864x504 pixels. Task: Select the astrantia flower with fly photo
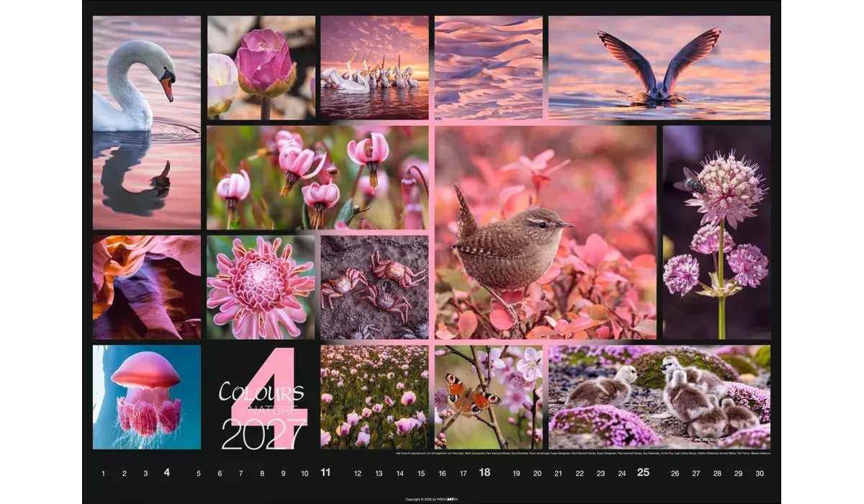tap(716, 233)
